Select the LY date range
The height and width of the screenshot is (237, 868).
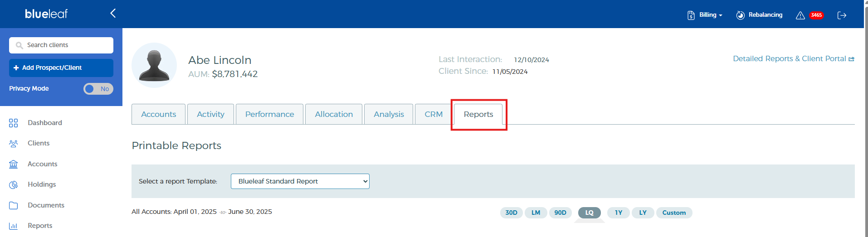[x=643, y=213]
